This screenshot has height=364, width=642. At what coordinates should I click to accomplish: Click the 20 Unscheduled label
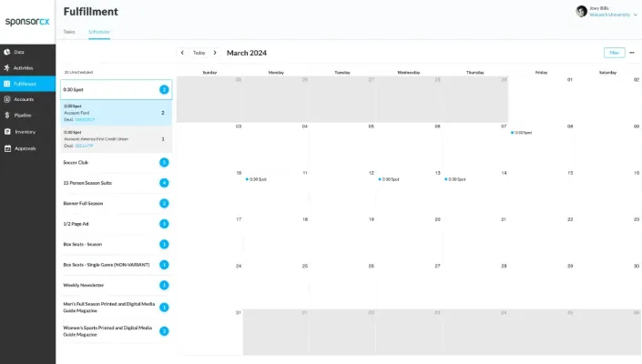(x=78, y=73)
